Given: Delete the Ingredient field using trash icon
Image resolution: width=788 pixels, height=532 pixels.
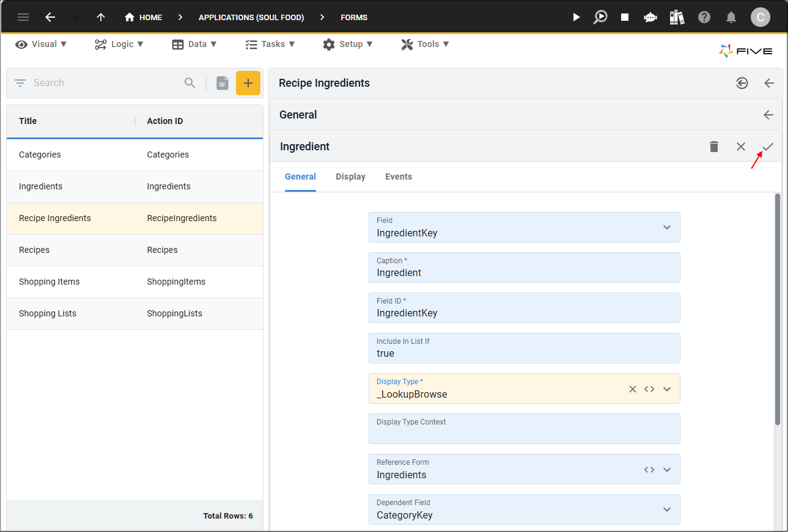Looking at the screenshot, I should point(713,147).
